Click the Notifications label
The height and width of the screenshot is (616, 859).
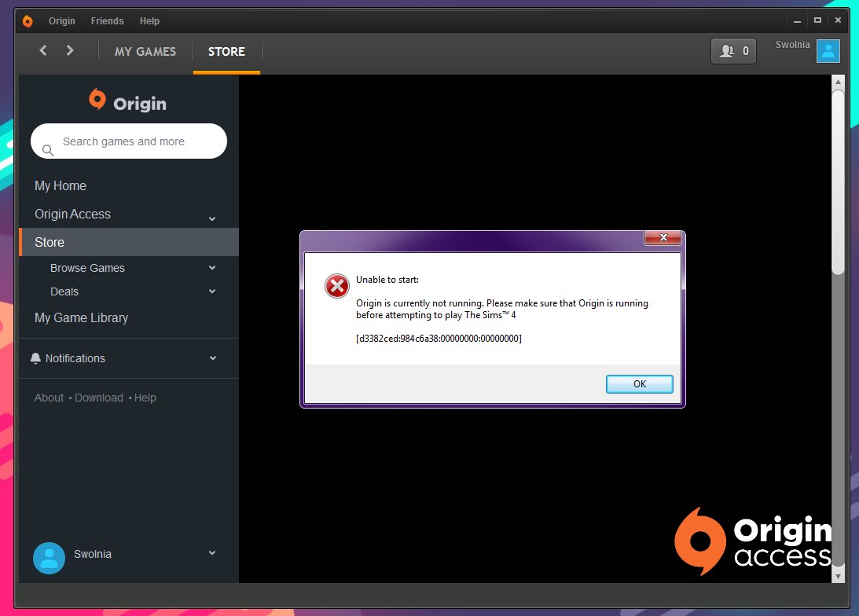[75, 358]
